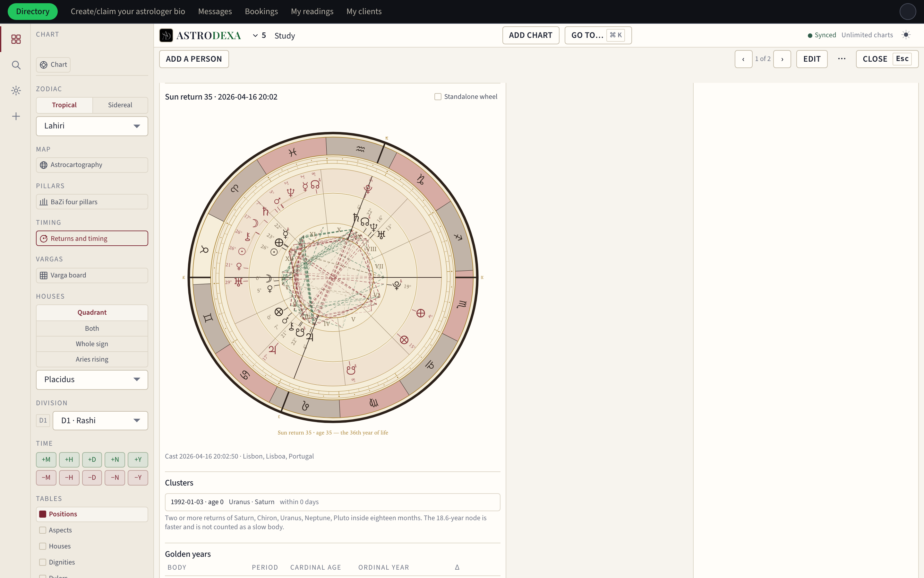Toggle the light theme sun icon
The width and height of the screenshot is (924, 578).
906,35
